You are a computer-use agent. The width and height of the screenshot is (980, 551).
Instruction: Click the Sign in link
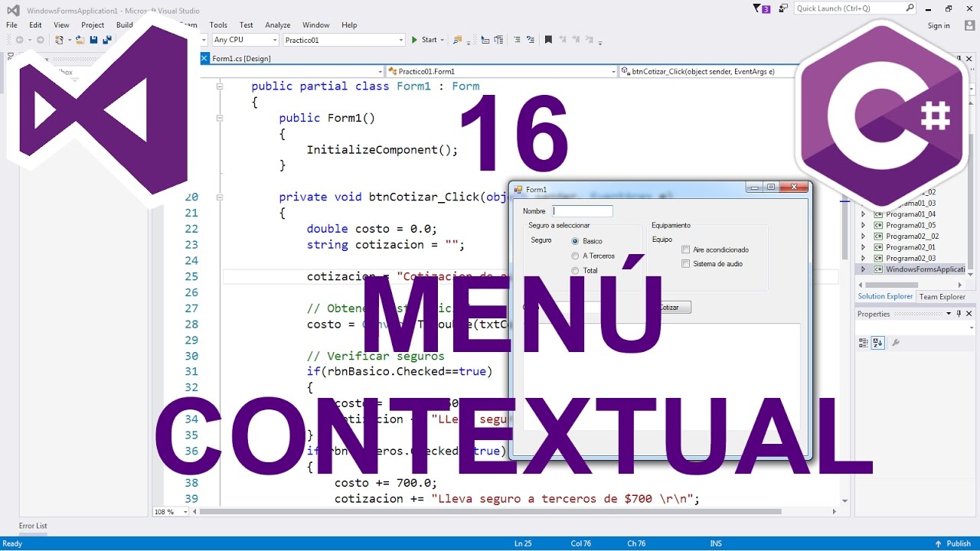click(x=939, y=25)
